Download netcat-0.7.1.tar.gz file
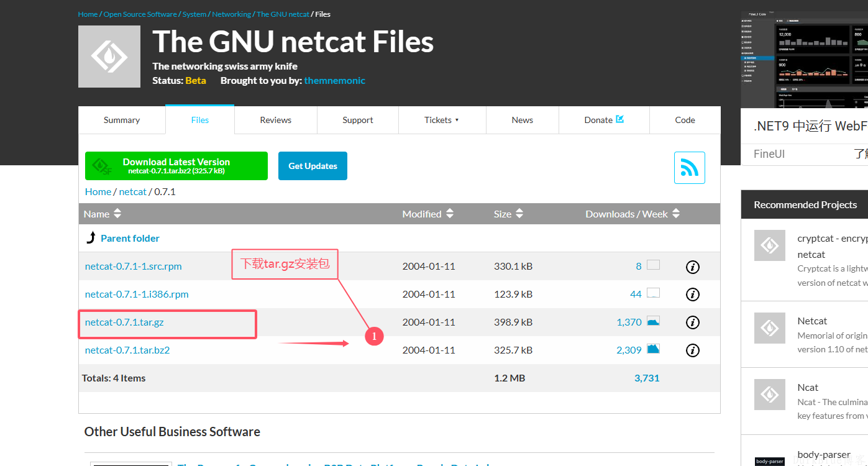The width and height of the screenshot is (868, 466). tap(124, 322)
